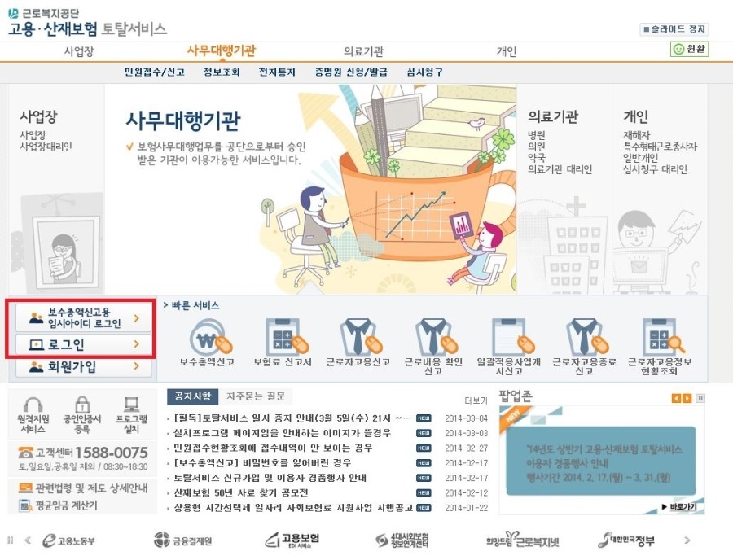
Task: Go to next popup zone slide
Action: [x=687, y=398]
